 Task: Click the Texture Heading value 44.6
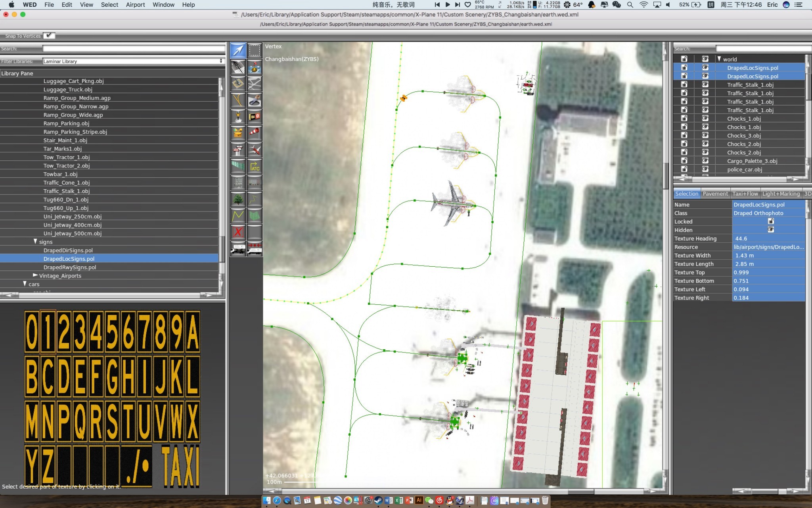point(768,239)
